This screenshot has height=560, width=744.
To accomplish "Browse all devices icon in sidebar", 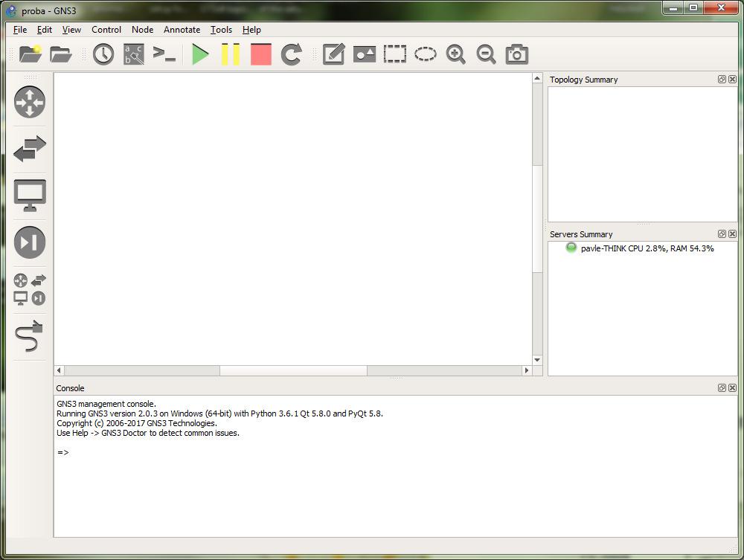I will click(30, 289).
